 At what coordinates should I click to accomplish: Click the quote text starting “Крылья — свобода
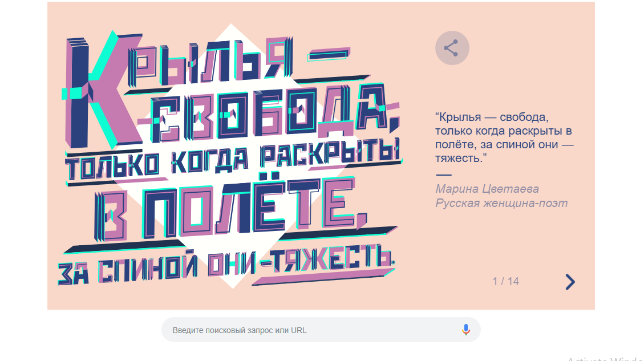504,137
